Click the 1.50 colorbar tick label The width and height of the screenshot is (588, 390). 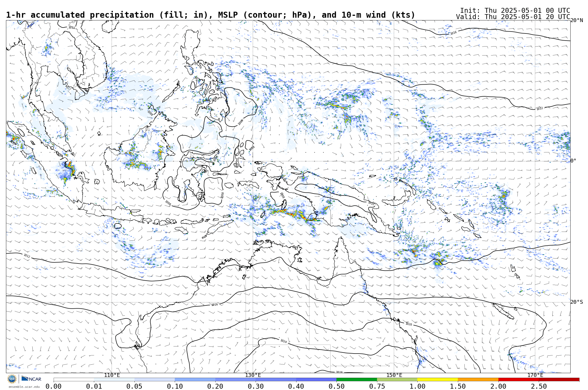point(458,386)
